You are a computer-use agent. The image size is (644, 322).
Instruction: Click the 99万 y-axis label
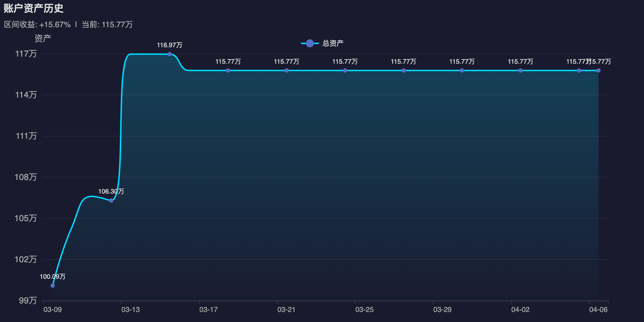point(28,301)
